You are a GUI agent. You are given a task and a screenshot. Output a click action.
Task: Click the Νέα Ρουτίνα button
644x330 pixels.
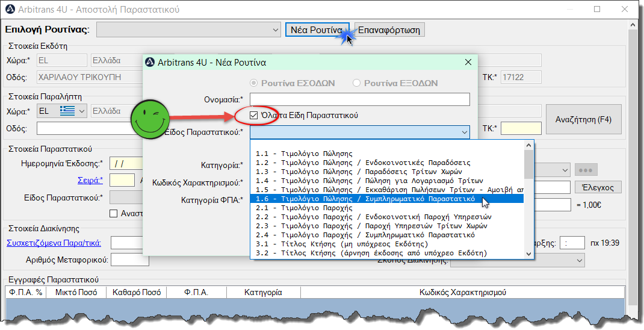click(317, 30)
